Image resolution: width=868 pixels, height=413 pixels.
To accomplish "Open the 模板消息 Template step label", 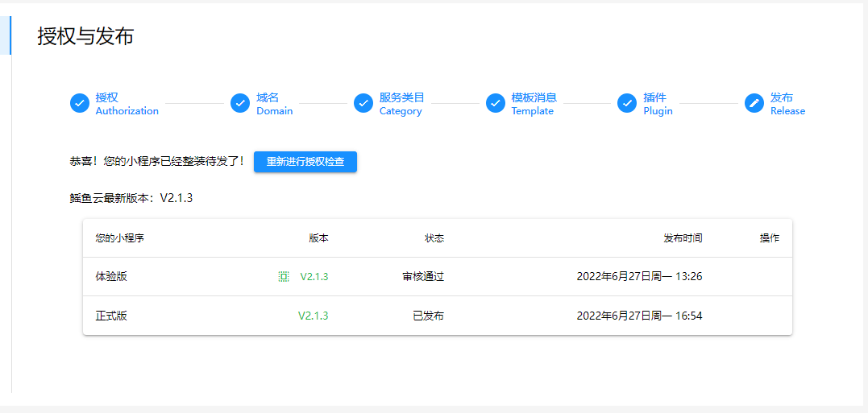I will pos(534,104).
